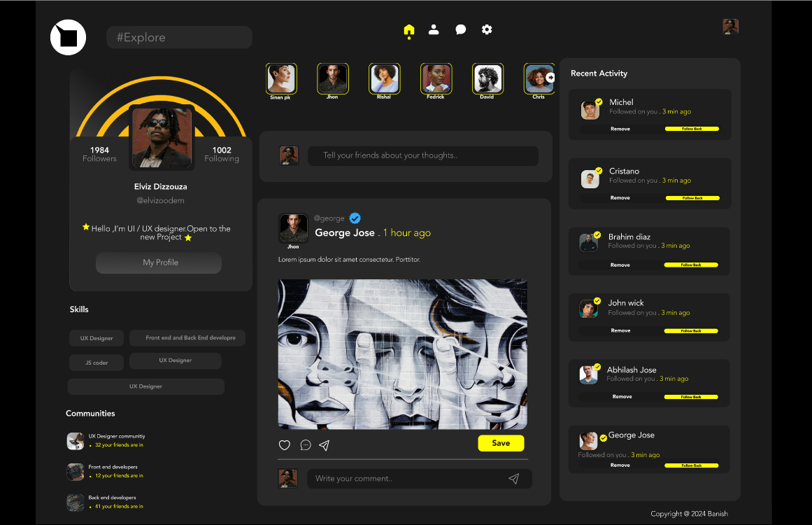Follow back Michel
Viewport: 812px width, 525px height.
click(x=691, y=129)
